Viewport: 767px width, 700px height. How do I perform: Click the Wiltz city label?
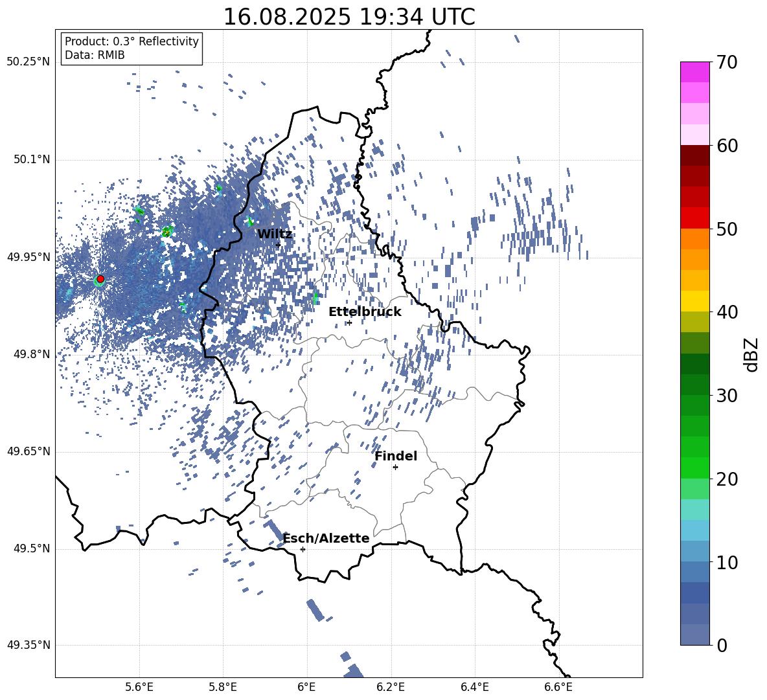275,234
